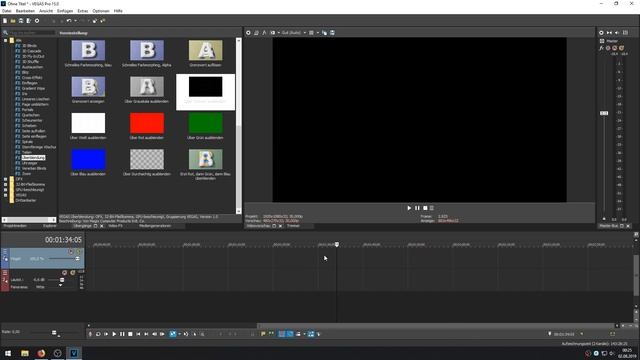Open the preview overlays grid icon
This screenshot has height=360, width=640.
311,33
